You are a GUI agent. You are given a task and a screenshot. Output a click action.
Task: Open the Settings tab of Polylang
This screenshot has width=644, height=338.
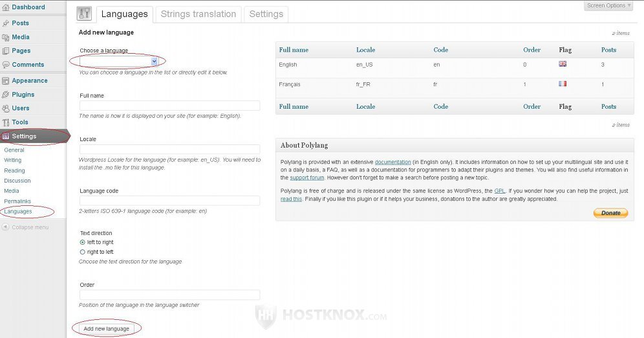266,14
